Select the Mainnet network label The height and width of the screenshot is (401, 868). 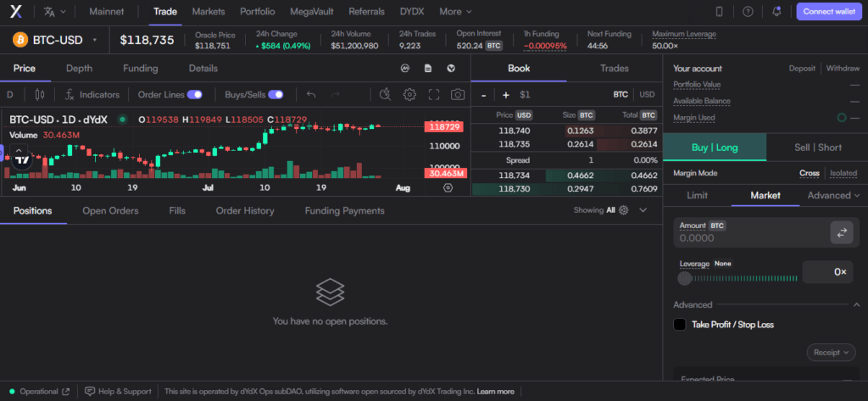tap(106, 12)
